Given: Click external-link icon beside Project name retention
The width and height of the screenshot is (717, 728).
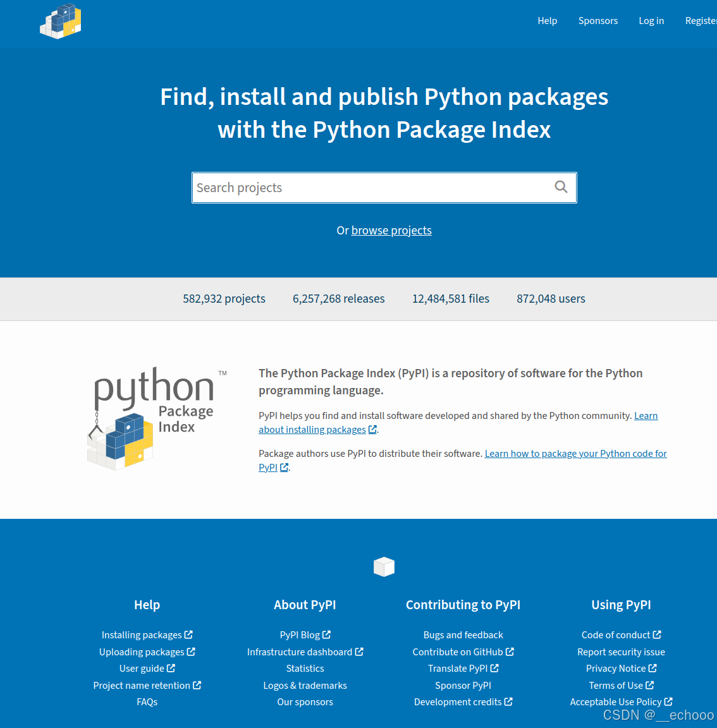Looking at the screenshot, I should pos(197,685).
